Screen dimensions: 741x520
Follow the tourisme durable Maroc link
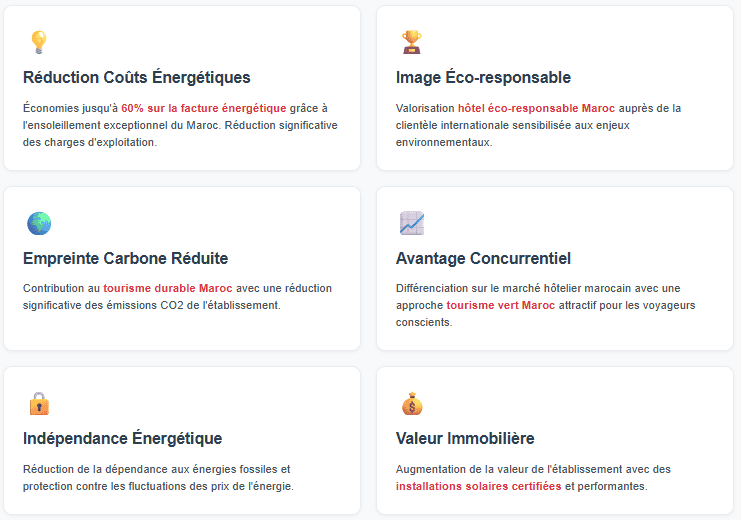click(x=168, y=288)
